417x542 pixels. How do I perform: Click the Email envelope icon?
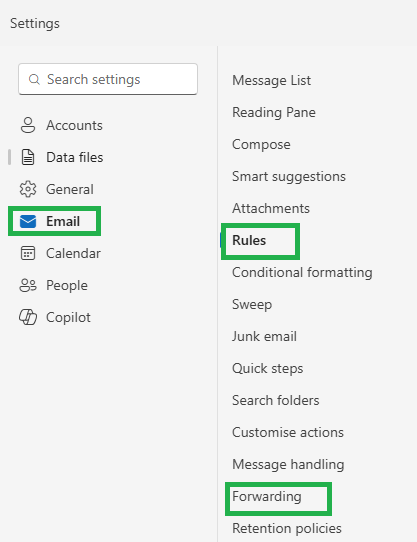[x=28, y=222]
